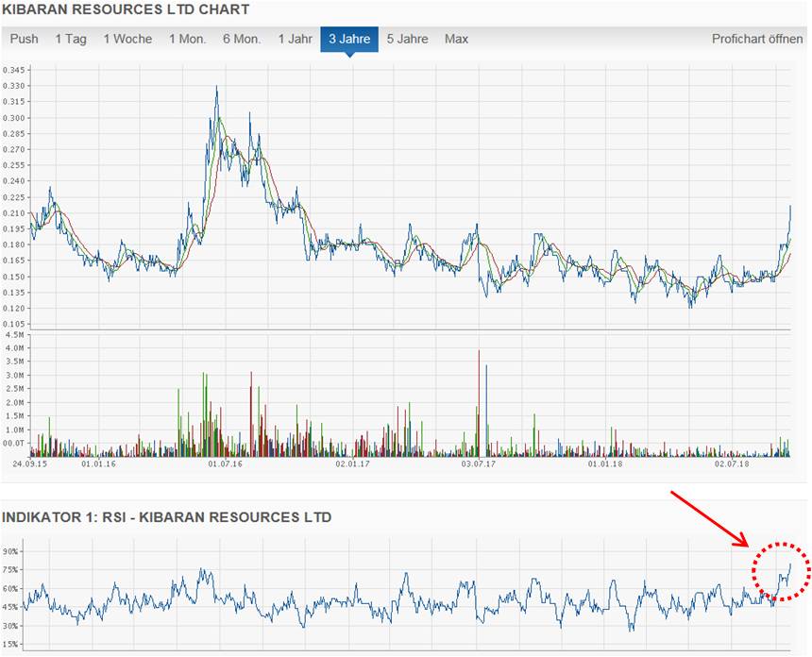Screen dimensions: 812x657
Task: Switch to the 1 Tag timeframe
Action: coord(71,39)
